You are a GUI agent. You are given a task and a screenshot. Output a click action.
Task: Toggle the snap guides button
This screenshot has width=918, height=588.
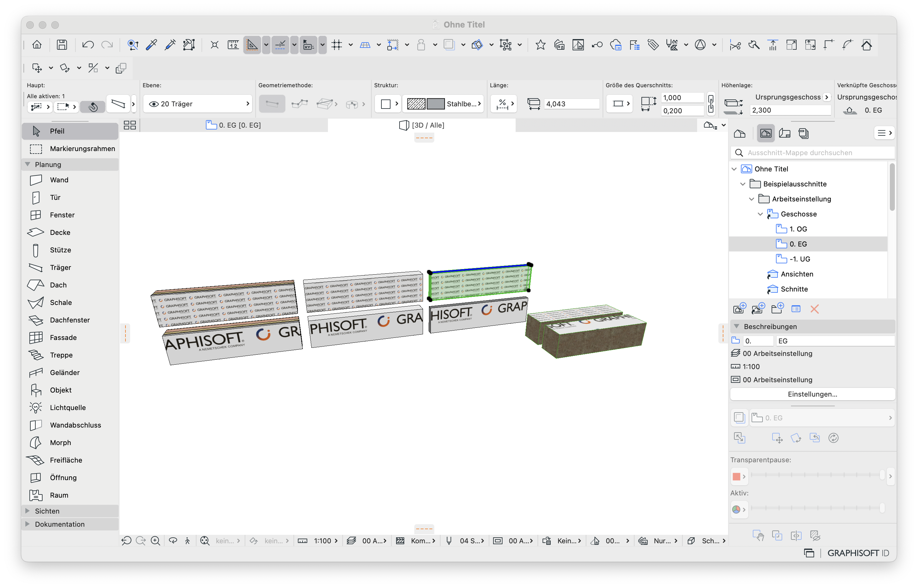(x=280, y=45)
